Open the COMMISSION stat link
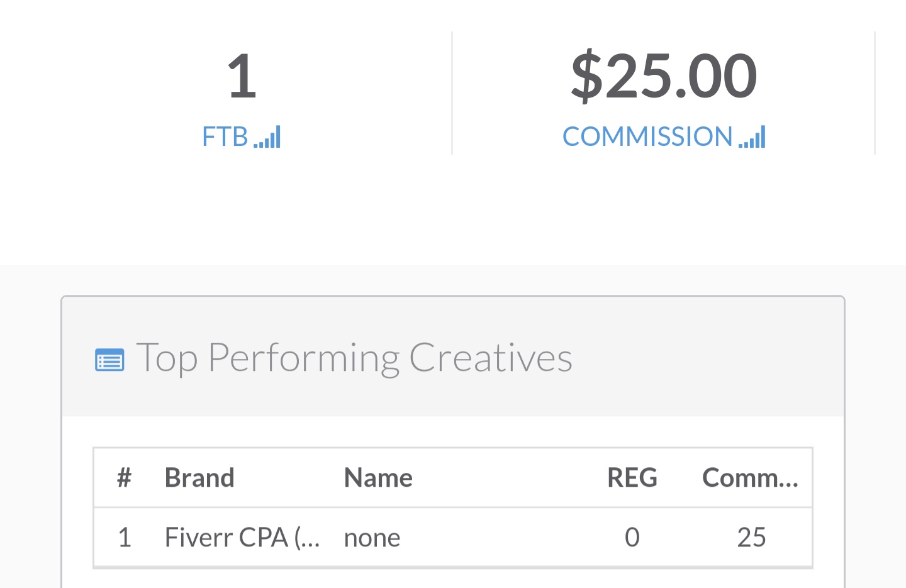The width and height of the screenshot is (906, 588). pyautogui.click(x=664, y=136)
